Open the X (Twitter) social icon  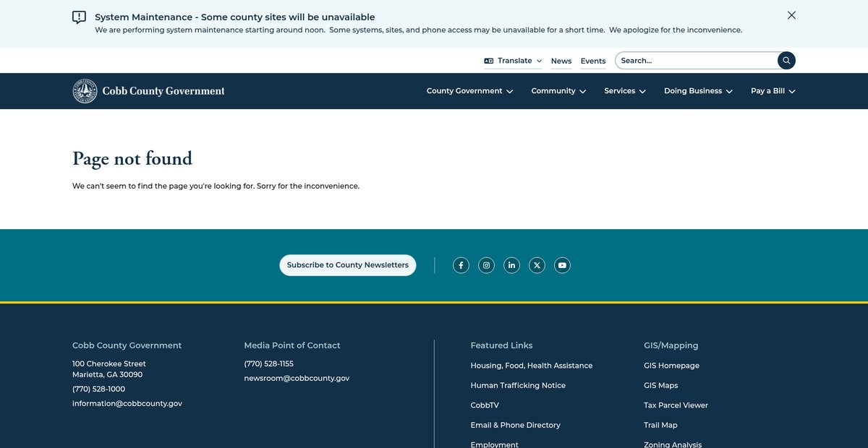tap(537, 265)
